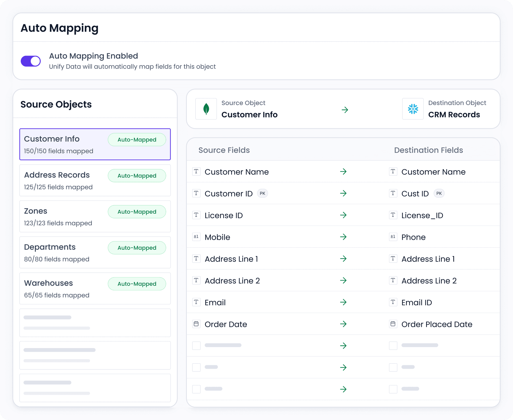This screenshot has width=513, height=420.
Task: Click the numeric type icon next to Mobile
Action: [x=196, y=237]
